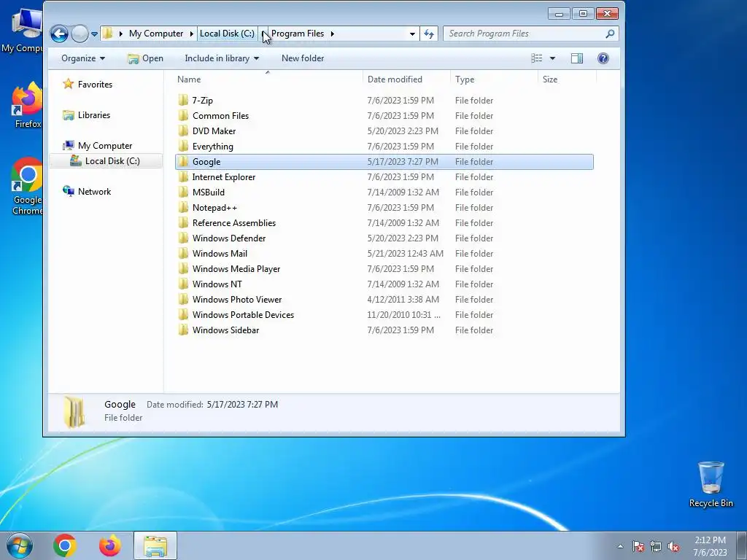Select the 7-Zip folder icon

coord(183,100)
